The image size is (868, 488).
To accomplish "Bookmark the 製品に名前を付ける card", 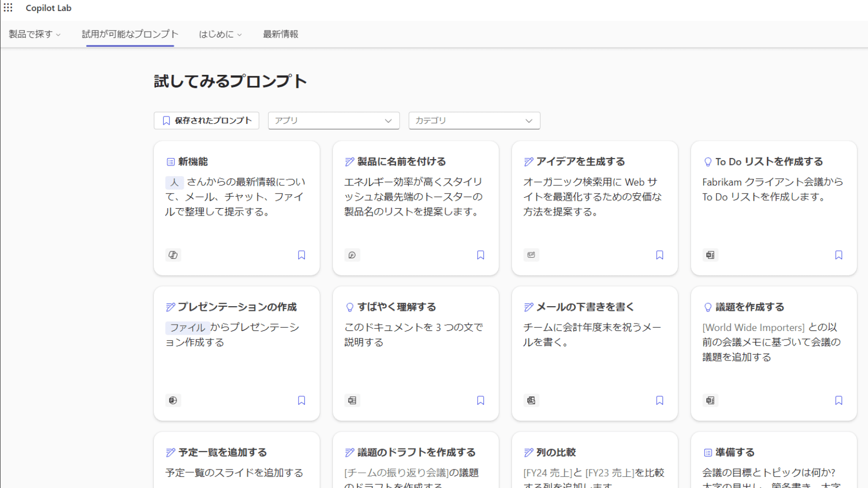I will tap(480, 255).
